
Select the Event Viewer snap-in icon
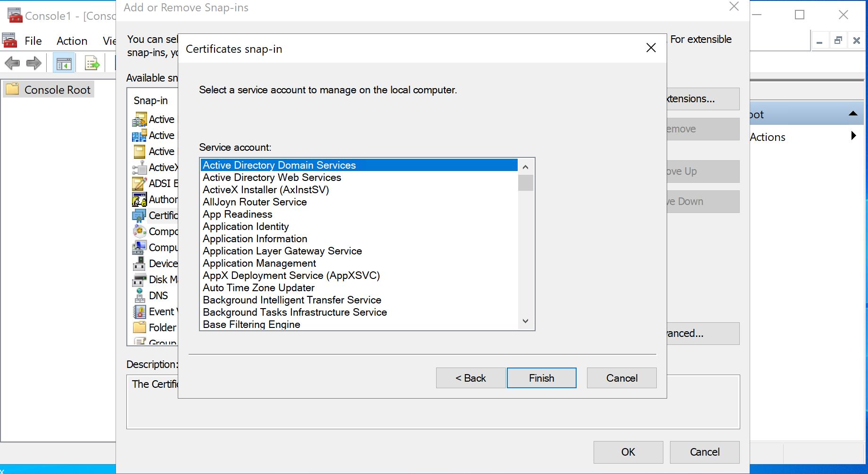pyautogui.click(x=140, y=312)
